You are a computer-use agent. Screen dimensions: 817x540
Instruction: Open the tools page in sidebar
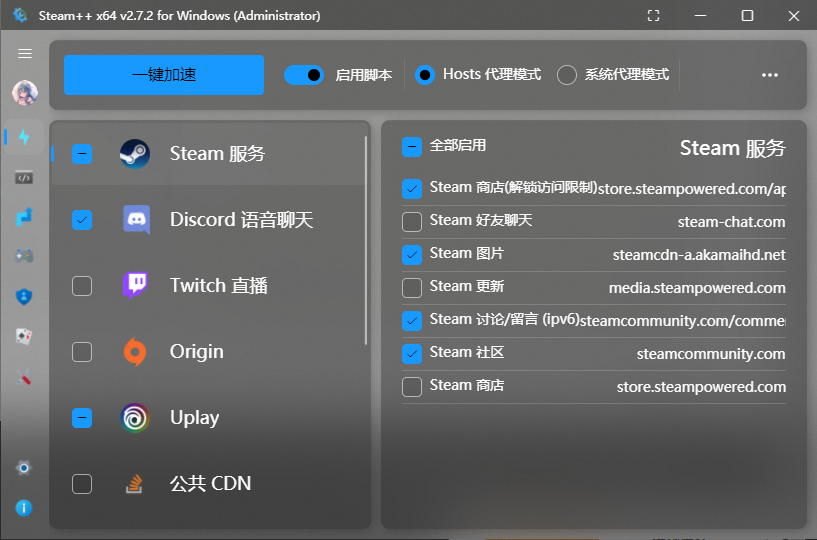click(x=24, y=376)
